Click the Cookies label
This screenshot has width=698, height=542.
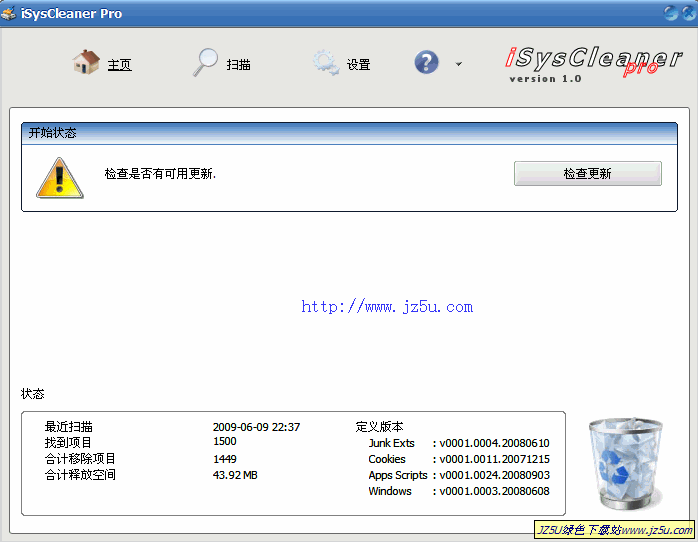(x=387, y=459)
